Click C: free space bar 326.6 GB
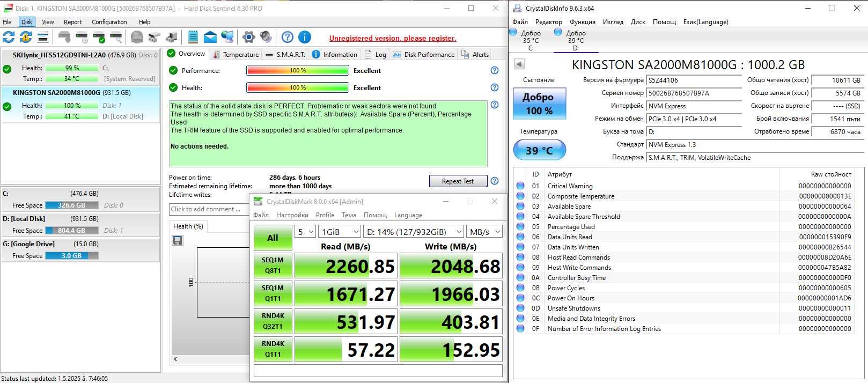The height and width of the screenshot is (383, 868). click(x=72, y=205)
